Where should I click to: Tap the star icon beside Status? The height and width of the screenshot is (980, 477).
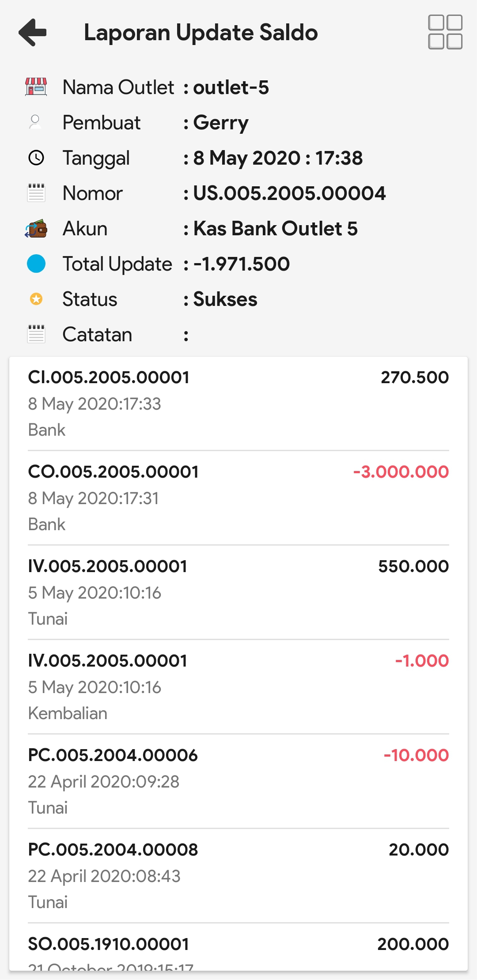click(x=36, y=299)
